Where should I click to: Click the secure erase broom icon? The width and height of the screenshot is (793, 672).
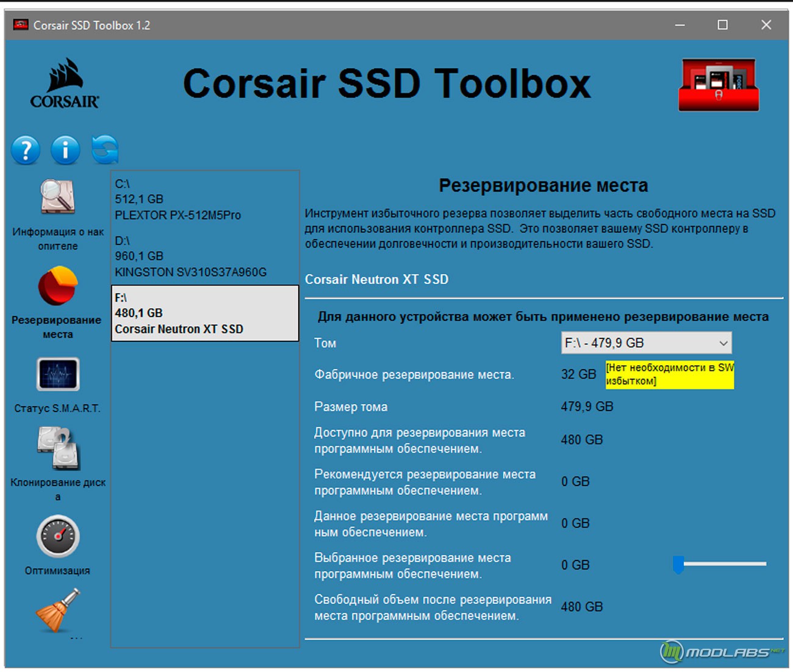58,611
